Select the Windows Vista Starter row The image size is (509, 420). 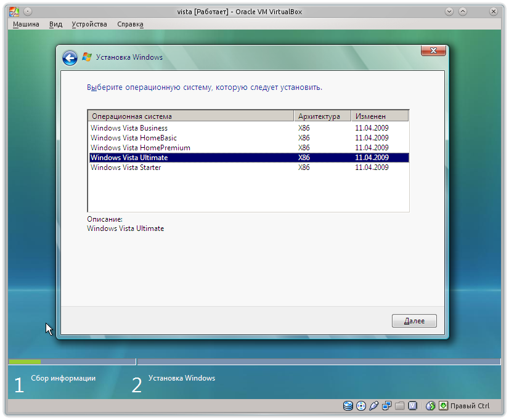coord(126,168)
